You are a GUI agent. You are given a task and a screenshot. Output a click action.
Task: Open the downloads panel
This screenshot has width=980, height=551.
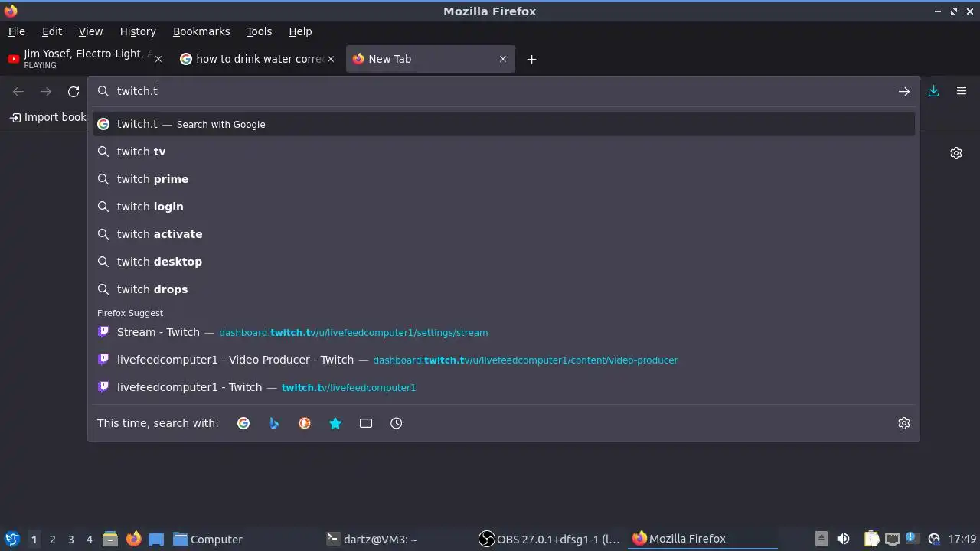(934, 91)
